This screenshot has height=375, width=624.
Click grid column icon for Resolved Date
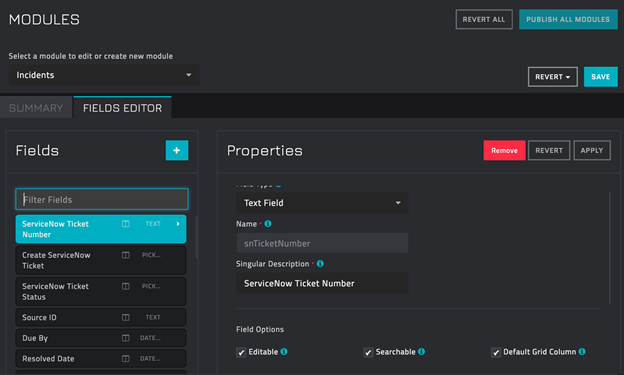pos(126,359)
